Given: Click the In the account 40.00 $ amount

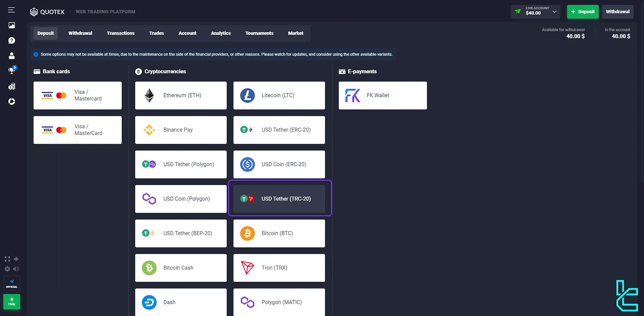Looking at the screenshot, I should point(621,36).
